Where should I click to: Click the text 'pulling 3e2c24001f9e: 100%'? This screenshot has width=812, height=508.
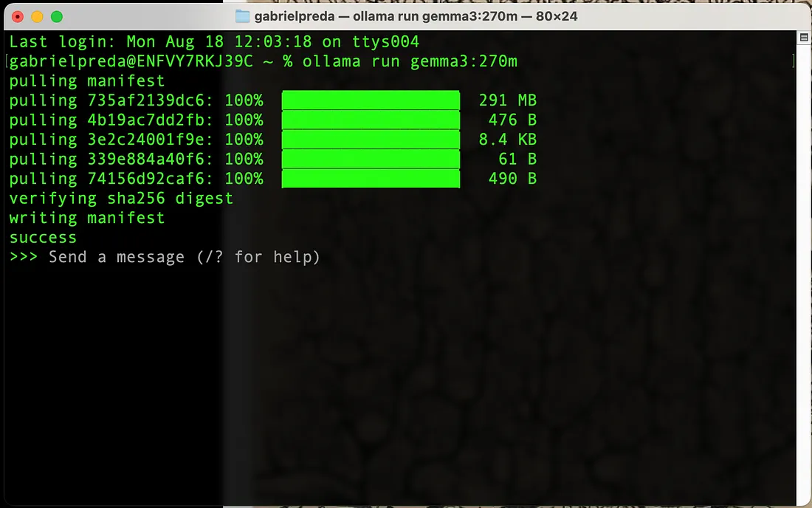[137, 140]
